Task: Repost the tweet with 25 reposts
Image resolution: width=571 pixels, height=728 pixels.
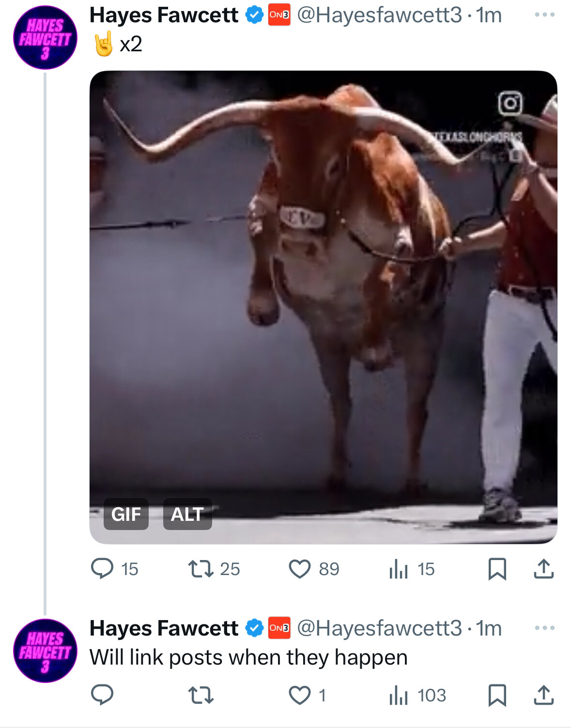Action: 214,569
